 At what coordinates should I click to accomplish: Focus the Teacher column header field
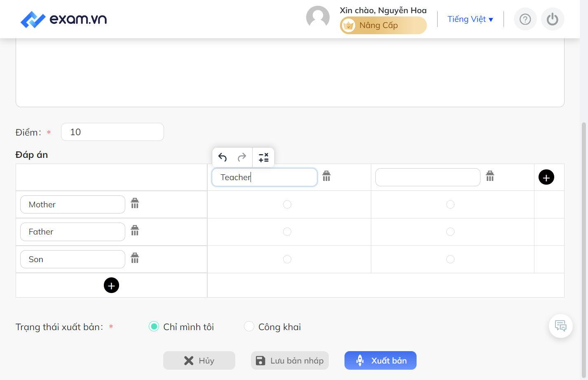[265, 177]
